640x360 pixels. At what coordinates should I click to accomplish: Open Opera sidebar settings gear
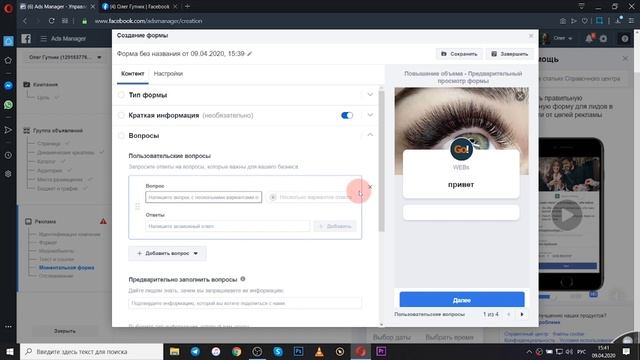8,174
